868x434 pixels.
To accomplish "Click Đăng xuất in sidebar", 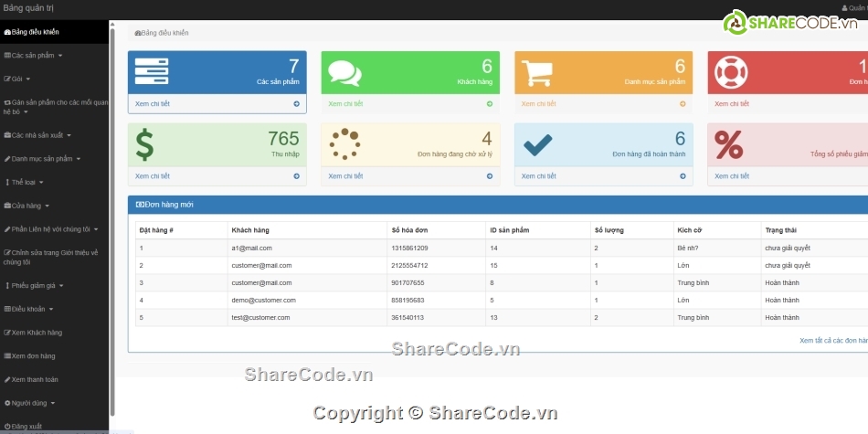I will pos(54,427).
